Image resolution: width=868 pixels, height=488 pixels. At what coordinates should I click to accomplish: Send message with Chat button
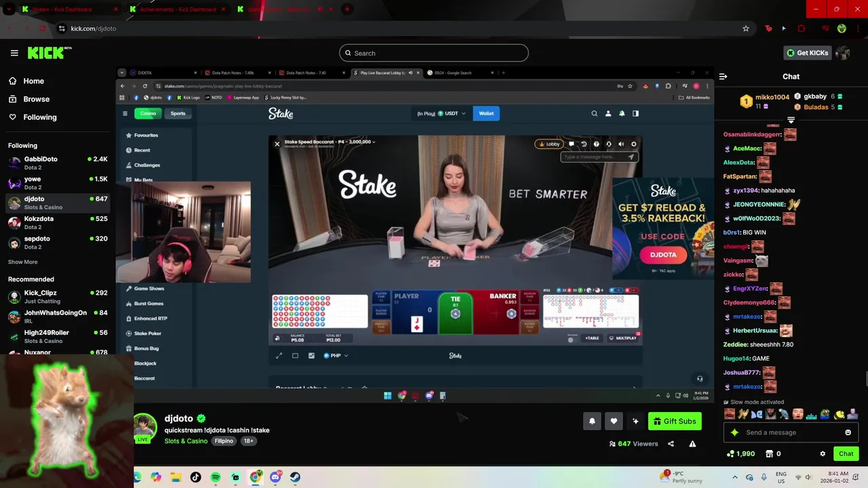tap(846, 453)
